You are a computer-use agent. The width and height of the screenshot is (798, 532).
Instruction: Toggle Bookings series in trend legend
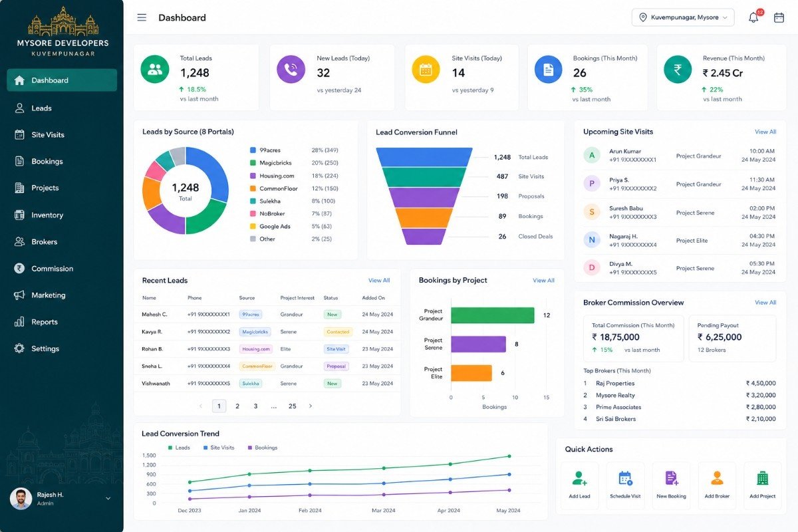click(x=262, y=448)
